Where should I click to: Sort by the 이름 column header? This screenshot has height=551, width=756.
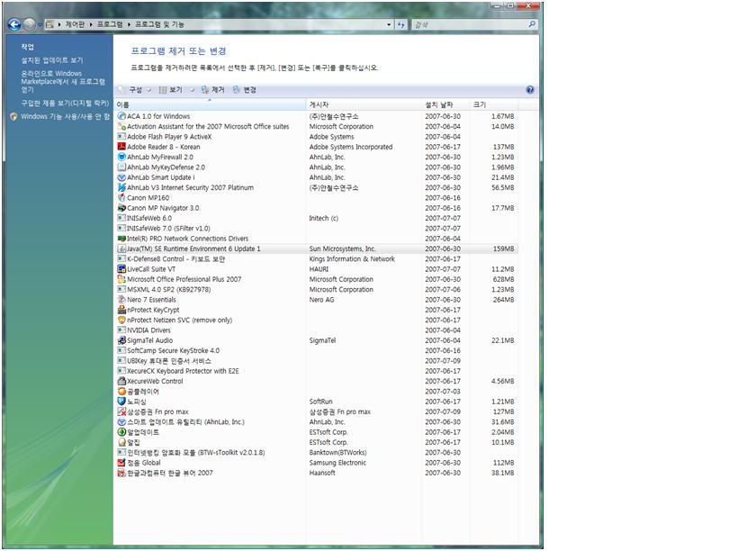coord(210,104)
